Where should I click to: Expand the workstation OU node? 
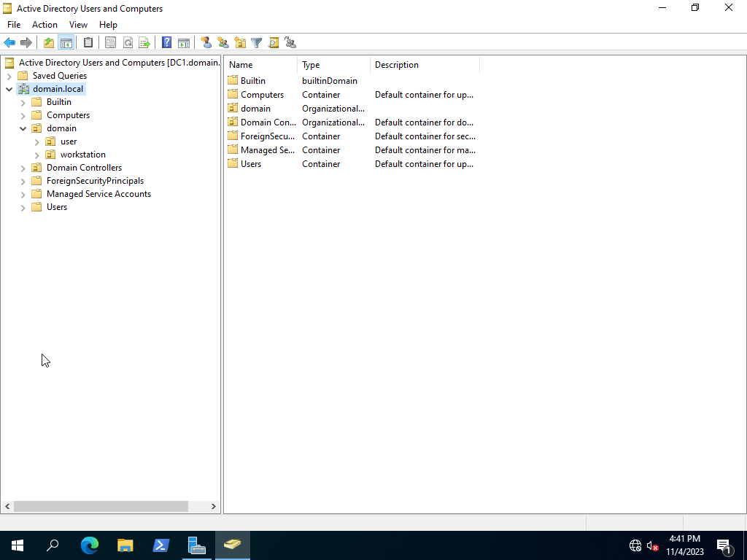pyautogui.click(x=36, y=155)
